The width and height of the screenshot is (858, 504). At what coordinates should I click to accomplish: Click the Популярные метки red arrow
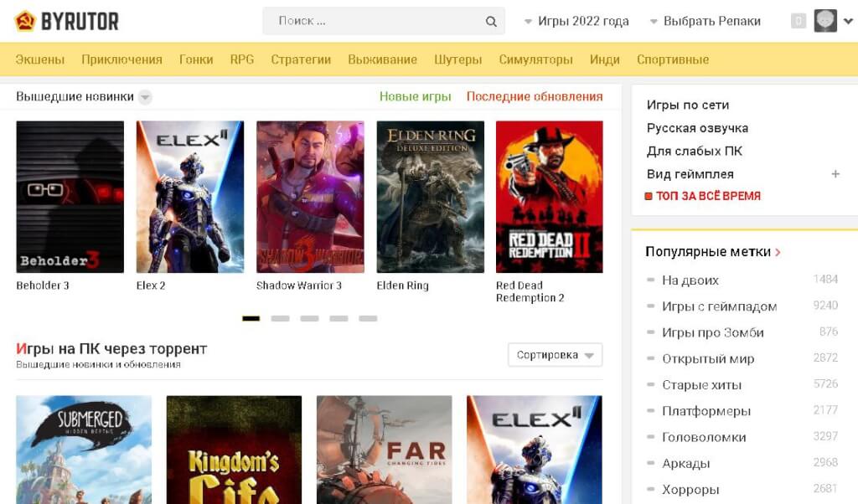point(778,252)
